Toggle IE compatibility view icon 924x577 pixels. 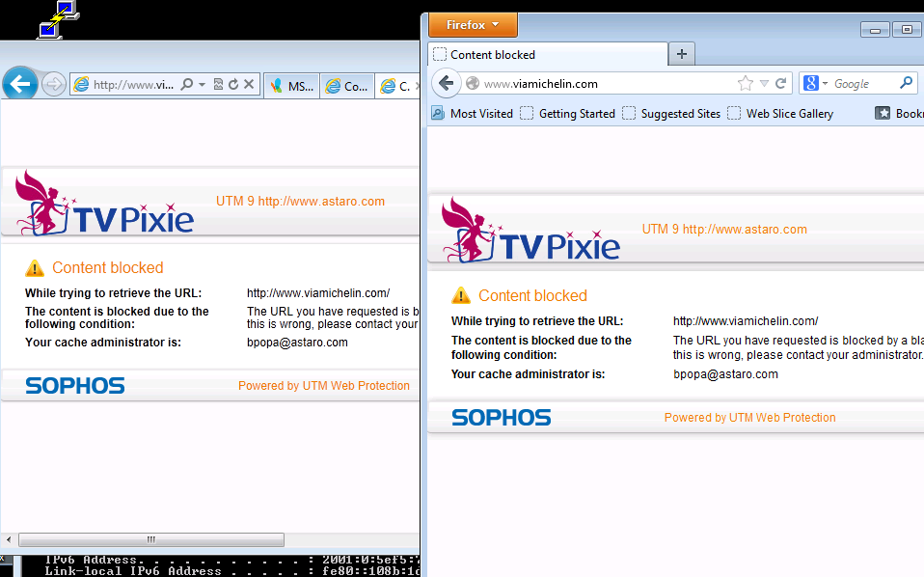point(218,84)
